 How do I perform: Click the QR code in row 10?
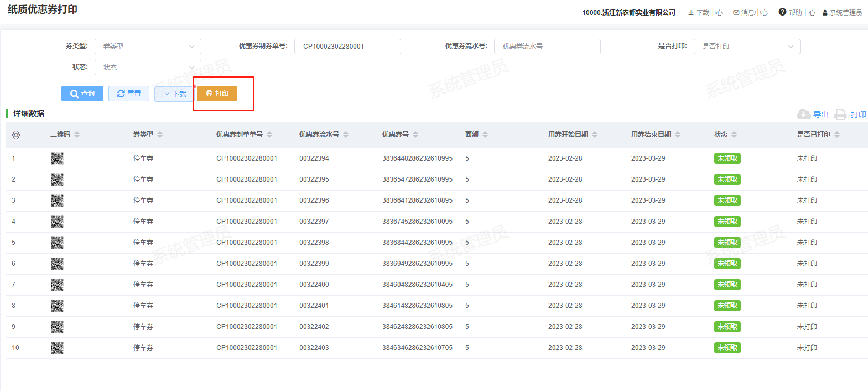point(57,348)
